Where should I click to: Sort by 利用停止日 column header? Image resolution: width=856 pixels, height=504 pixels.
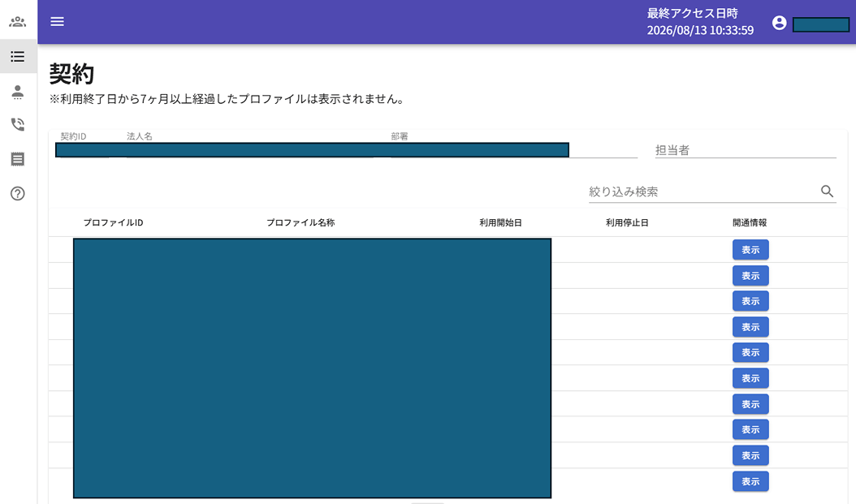tap(627, 222)
